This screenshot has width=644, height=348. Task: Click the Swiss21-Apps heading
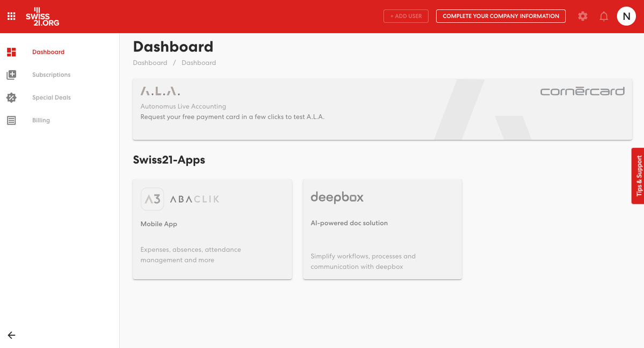click(x=169, y=159)
